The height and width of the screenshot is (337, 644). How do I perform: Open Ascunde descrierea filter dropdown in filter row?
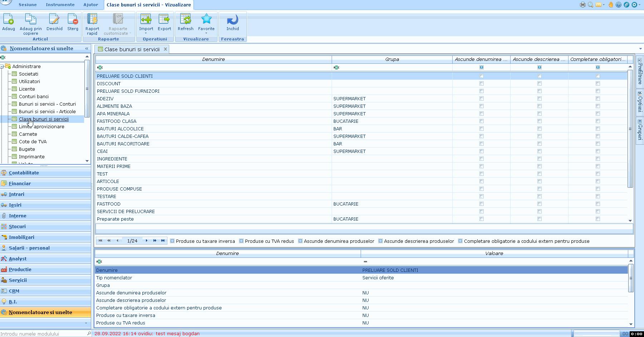pyautogui.click(x=540, y=67)
